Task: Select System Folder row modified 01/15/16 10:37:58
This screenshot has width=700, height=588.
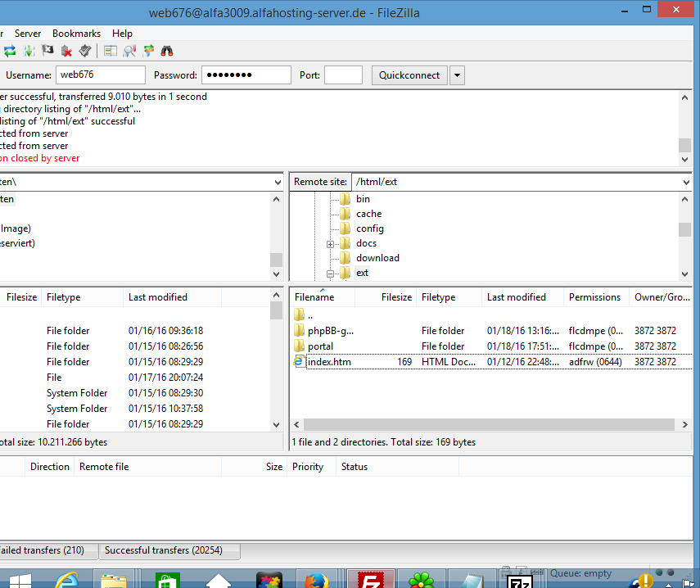Action: tap(134, 409)
